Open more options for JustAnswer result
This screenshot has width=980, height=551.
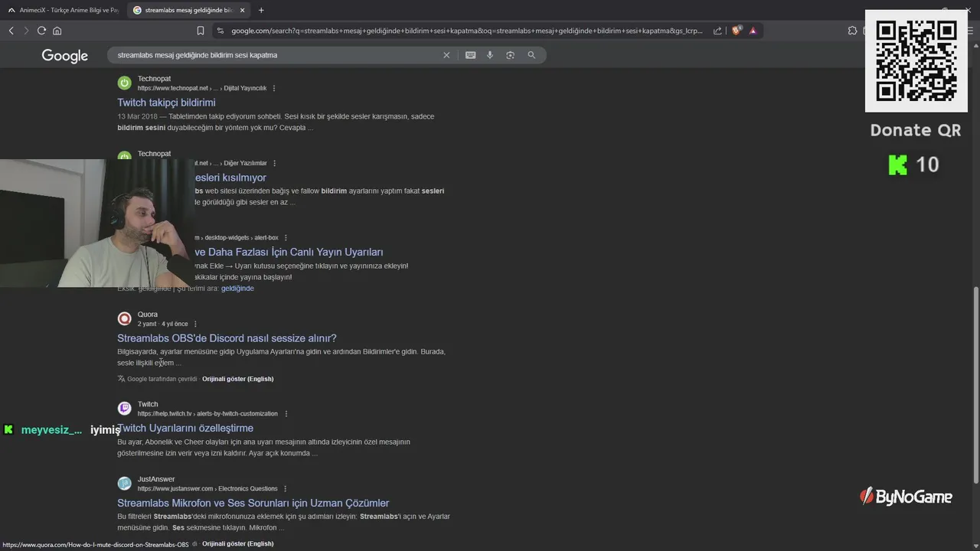tap(286, 489)
